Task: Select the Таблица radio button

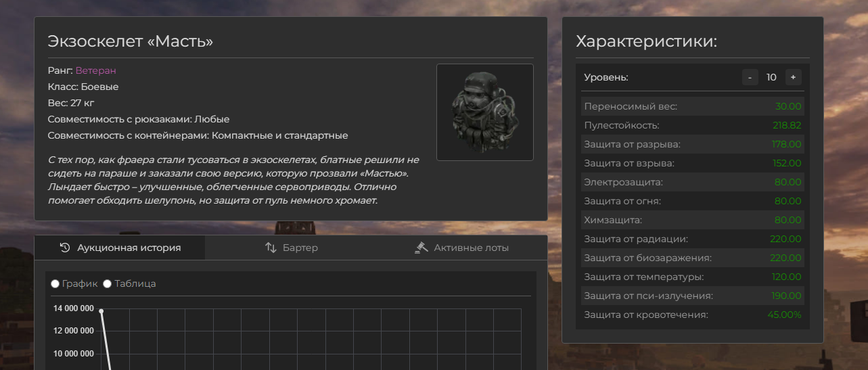Action: coord(107,284)
